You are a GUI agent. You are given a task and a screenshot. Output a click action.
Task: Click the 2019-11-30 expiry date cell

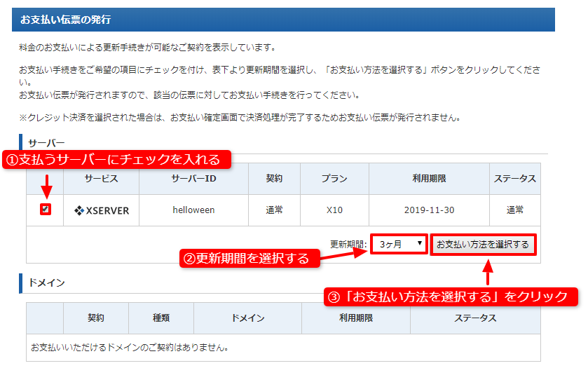pos(429,210)
